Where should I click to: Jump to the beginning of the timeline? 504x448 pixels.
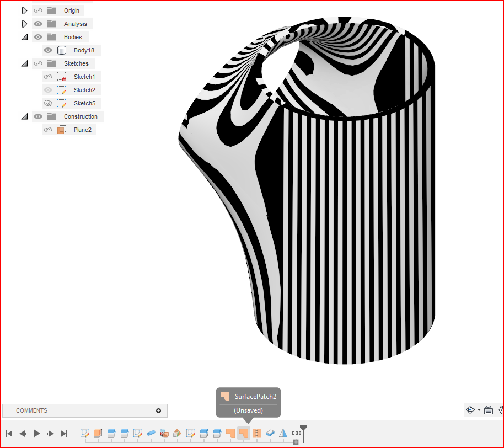click(9, 434)
